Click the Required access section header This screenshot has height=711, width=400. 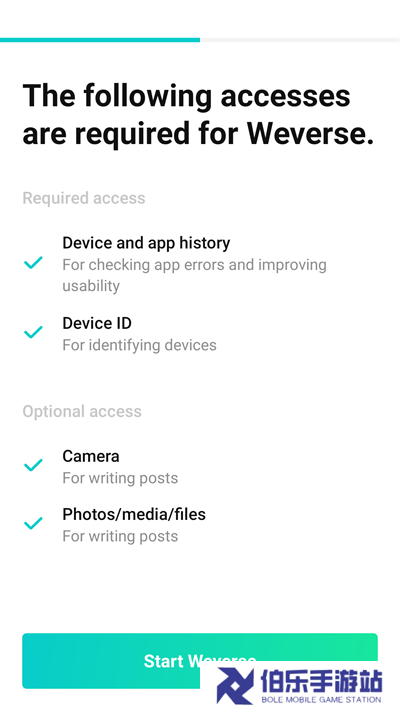[84, 198]
